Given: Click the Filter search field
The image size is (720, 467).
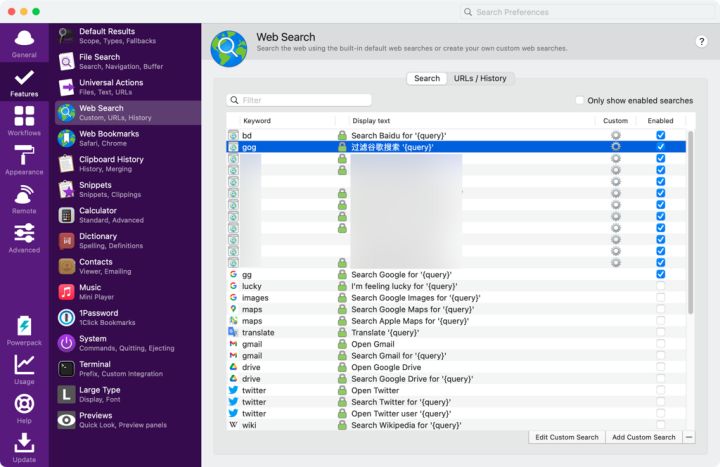Looking at the screenshot, I should pyautogui.click(x=298, y=100).
